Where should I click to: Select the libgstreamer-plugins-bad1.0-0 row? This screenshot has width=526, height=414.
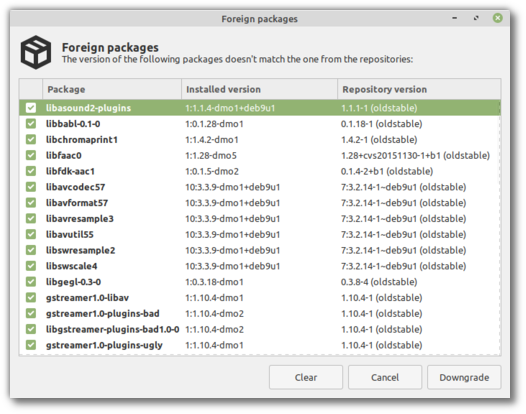pos(260,329)
